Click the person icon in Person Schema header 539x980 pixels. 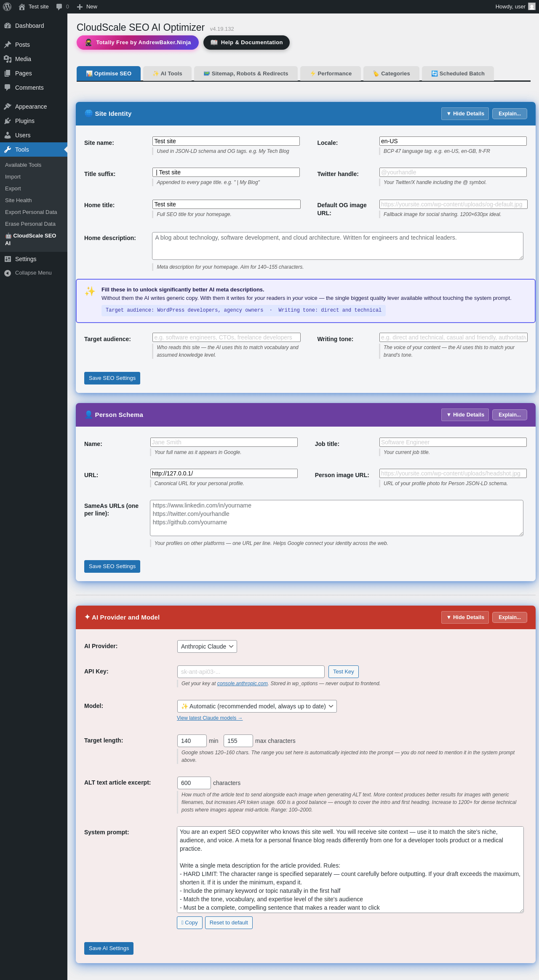click(88, 414)
